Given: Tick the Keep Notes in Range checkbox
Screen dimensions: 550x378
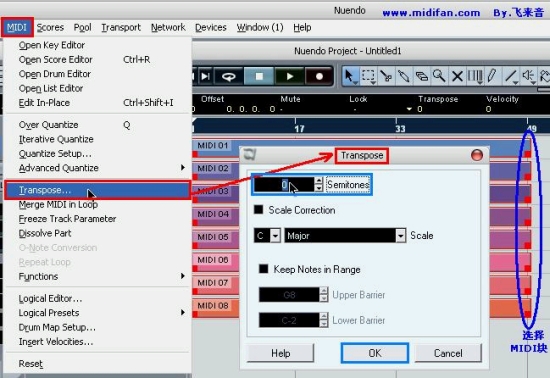Looking at the screenshot, I should [263, 269].
